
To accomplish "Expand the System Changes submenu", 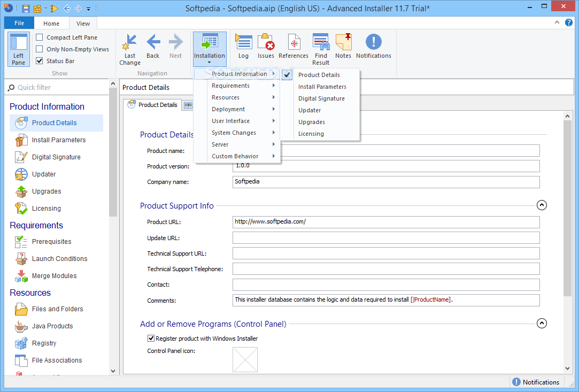I will 237,133.
